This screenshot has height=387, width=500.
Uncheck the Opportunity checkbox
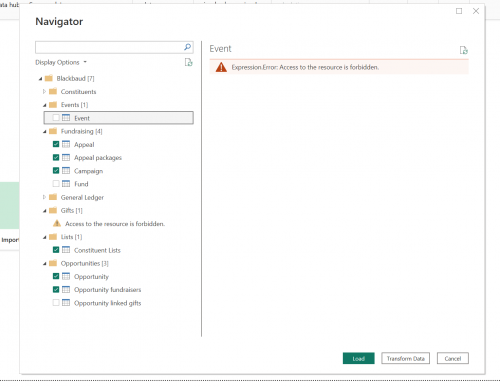pyautogui.click(x=56, y=276)
